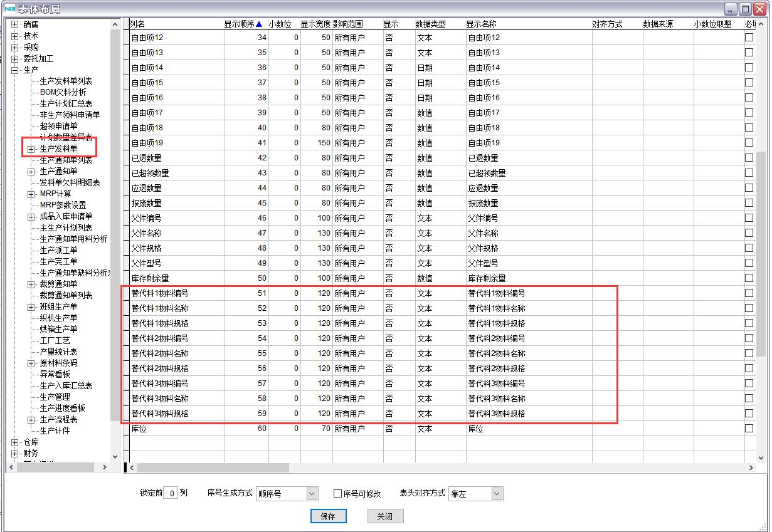Expand the 销售 tree node
Viewport: 772px width, 532px height.
pyautogui.click(x=15, y=24)
